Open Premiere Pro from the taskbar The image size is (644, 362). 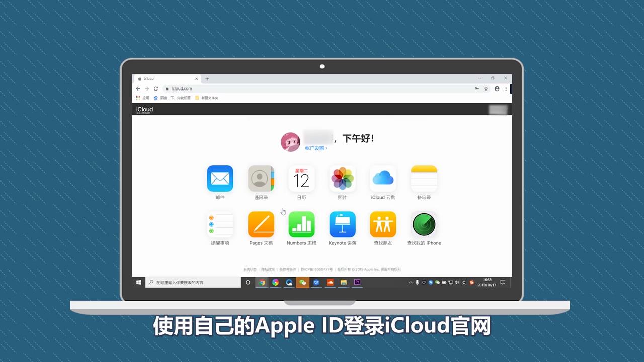[357, 283]
